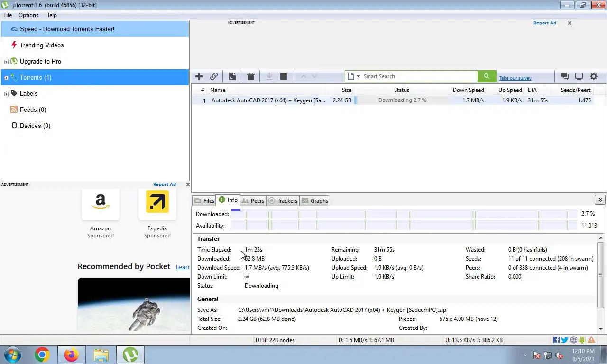Switch to the Files tab

[x=204, y=201]
